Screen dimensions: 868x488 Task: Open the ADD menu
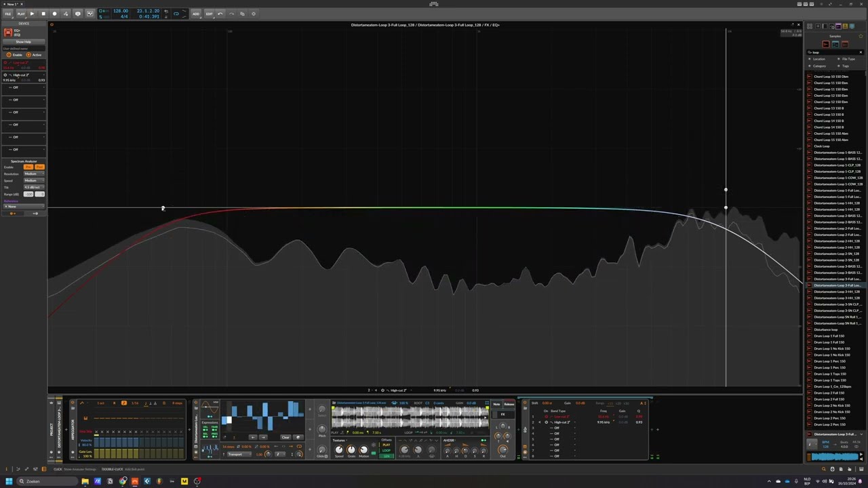[196, 14]
